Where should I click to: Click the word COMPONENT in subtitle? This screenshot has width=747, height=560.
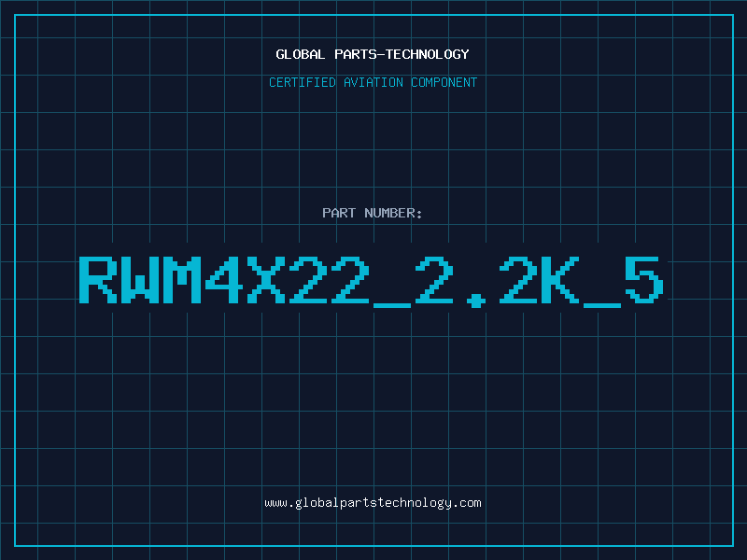(x=444, y=82)
